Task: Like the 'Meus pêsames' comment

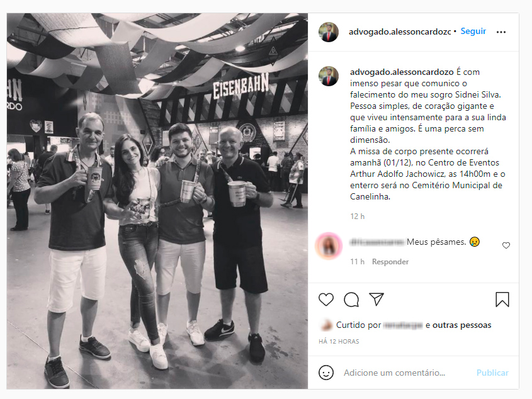Action: 506,245
